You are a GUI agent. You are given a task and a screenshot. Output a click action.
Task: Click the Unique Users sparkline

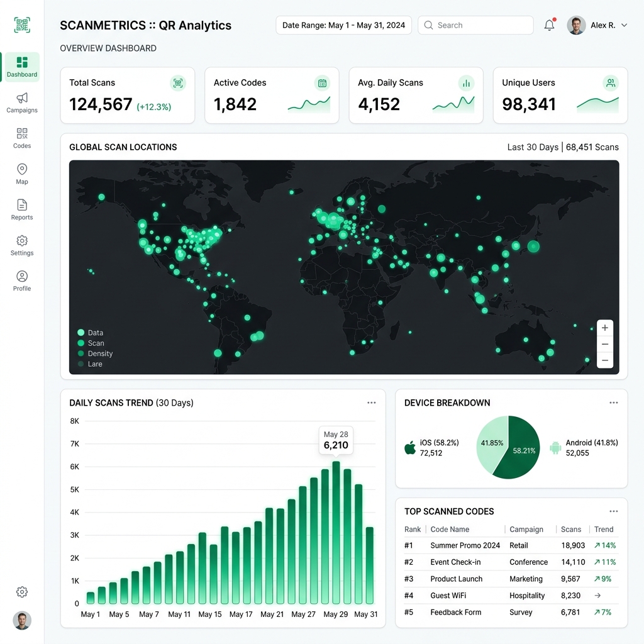click(x=597, y=104)
